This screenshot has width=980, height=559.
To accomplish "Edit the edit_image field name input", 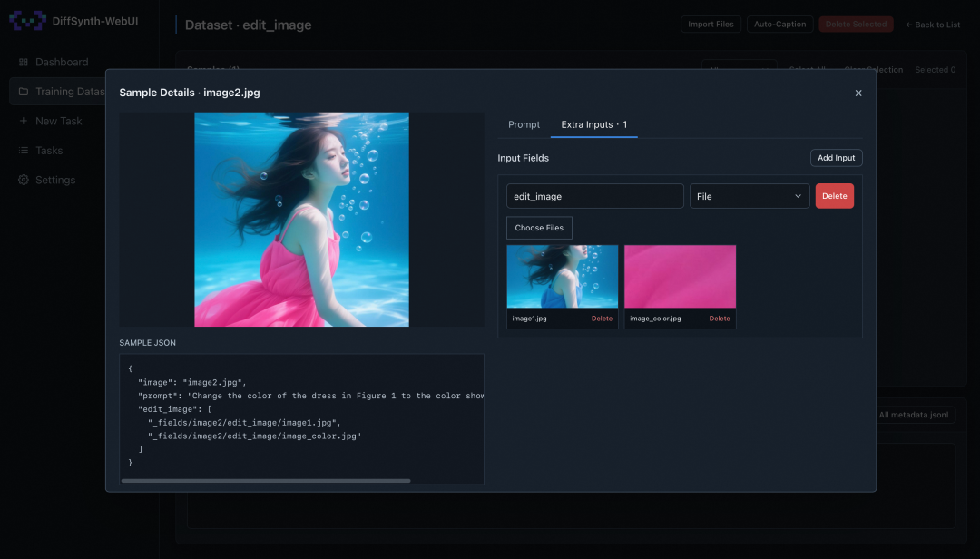I will coord(595,196).
